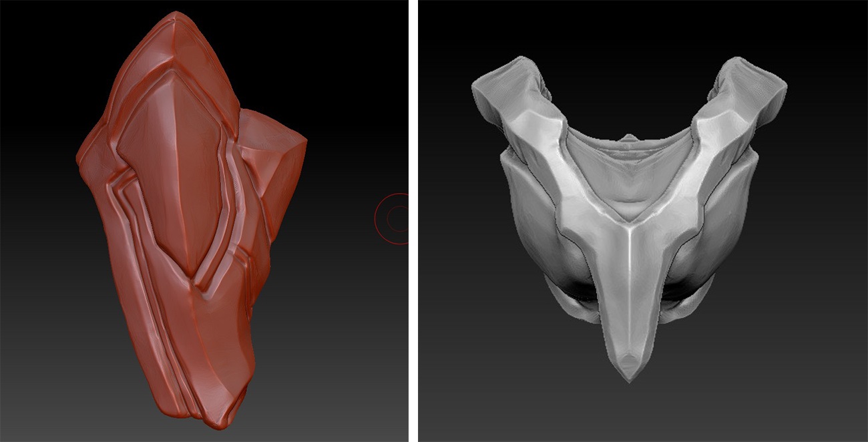
Task: Click the small nub atop gray collar center
Action: 628,138
